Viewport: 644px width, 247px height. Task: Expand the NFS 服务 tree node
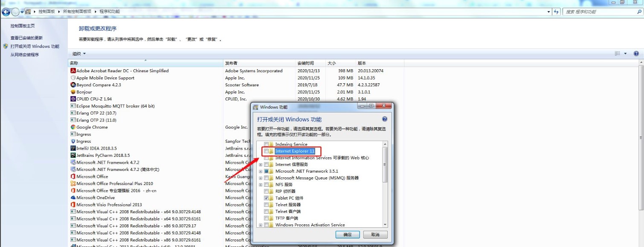261,185
